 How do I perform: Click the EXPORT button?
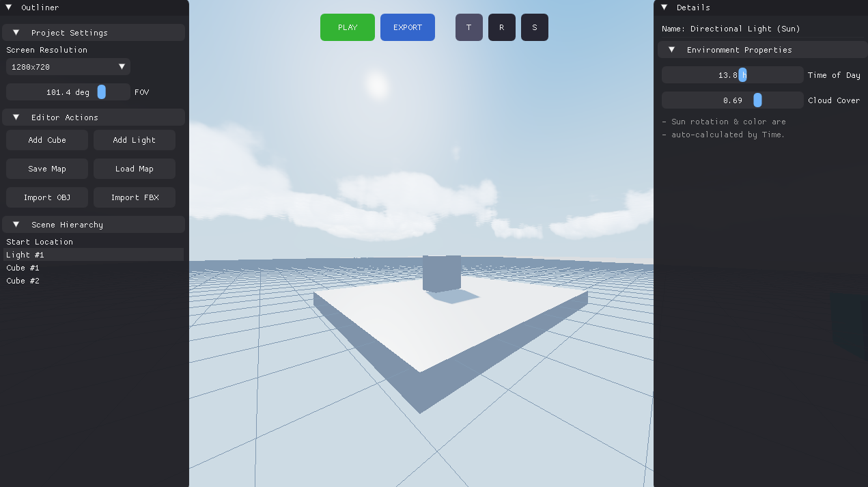[407, 27]
